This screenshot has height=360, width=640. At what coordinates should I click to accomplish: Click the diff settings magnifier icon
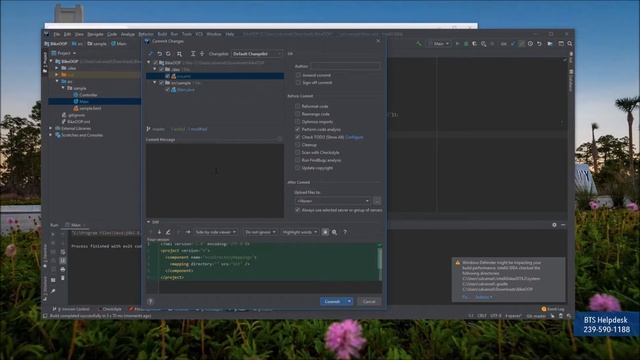coord(334,232)
